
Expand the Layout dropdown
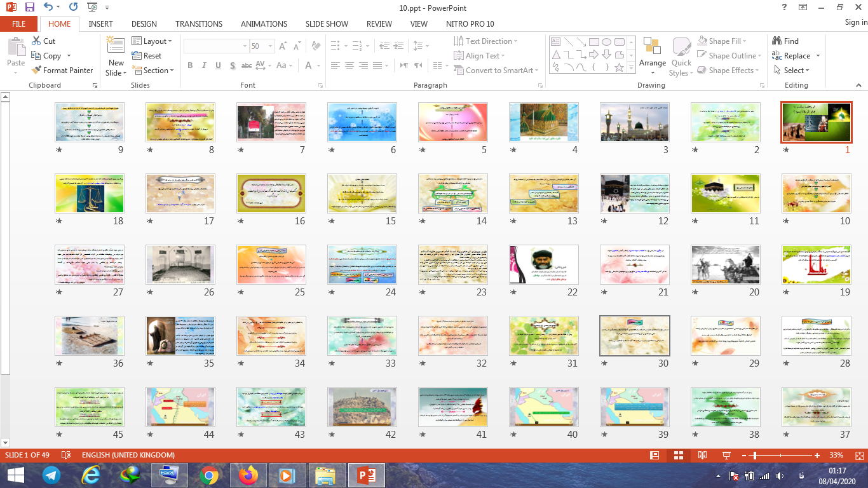click(x=152, y=41)
